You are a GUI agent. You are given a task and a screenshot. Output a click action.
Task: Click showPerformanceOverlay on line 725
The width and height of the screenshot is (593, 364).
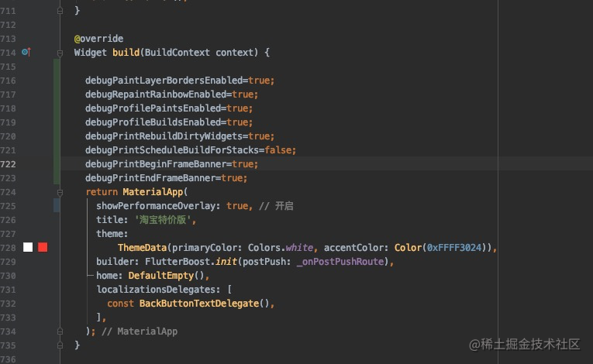(156, 206)
